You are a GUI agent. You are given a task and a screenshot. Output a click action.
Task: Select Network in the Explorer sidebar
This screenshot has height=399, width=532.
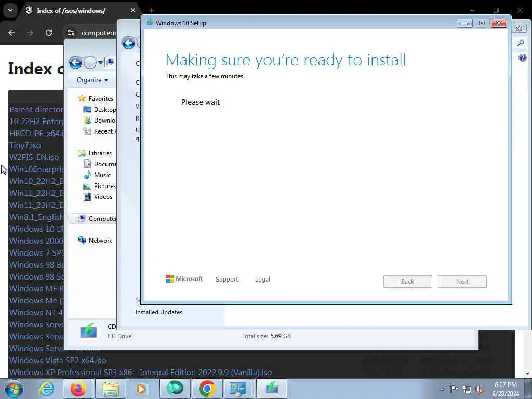[100, 241]
